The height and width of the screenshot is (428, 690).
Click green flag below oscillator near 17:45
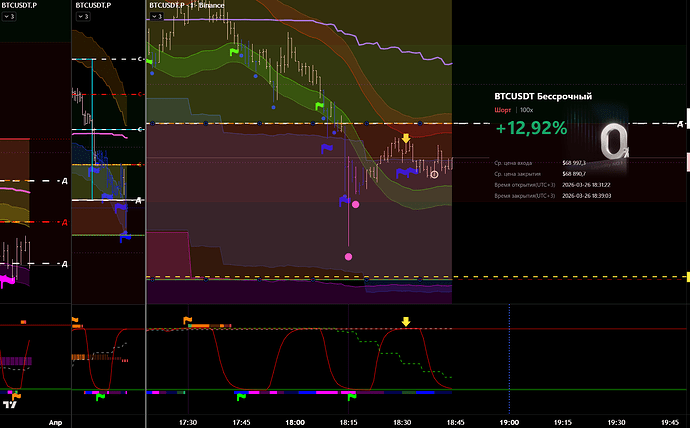pos(240,396)
